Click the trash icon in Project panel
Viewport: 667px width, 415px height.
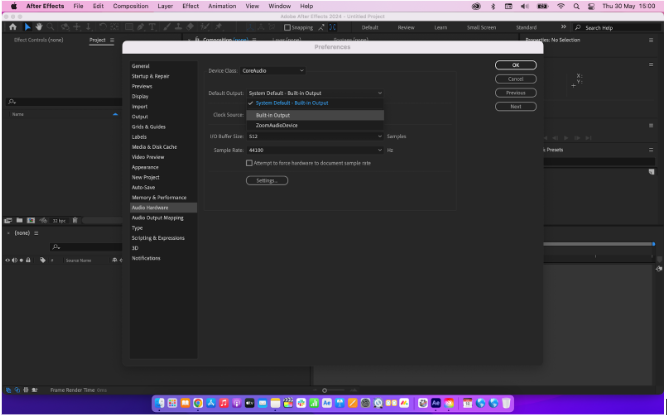coord(75,221)
